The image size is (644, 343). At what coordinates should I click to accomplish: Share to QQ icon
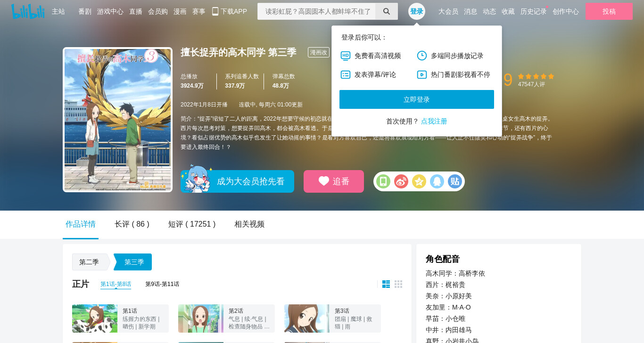[437, 181]
